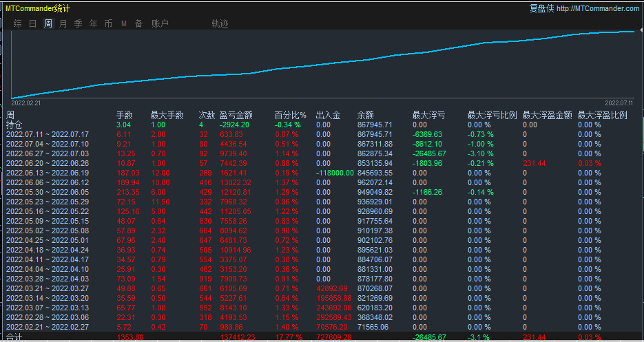The width and height of the screenshot is (644, 342).
Task: Click the 手数 column header
Action: pos(124,115)
